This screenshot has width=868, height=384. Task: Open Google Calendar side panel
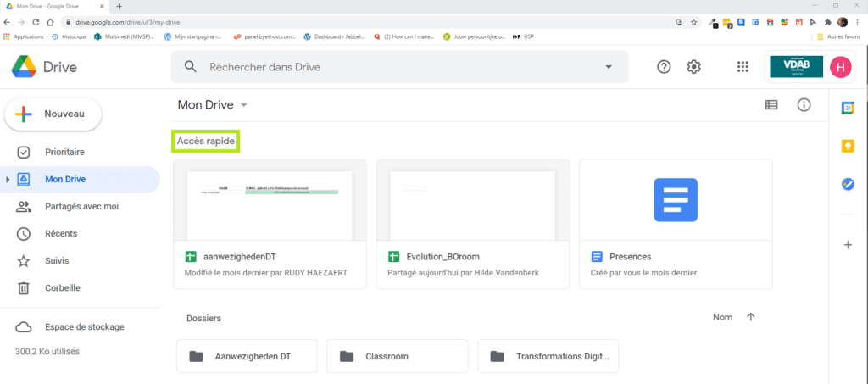(x=848, y=108)
